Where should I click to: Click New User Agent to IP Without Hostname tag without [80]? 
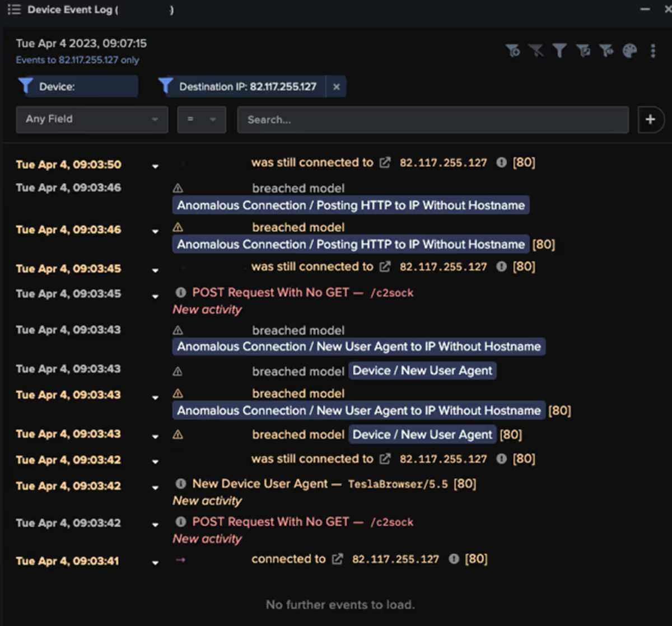[358, 347]
